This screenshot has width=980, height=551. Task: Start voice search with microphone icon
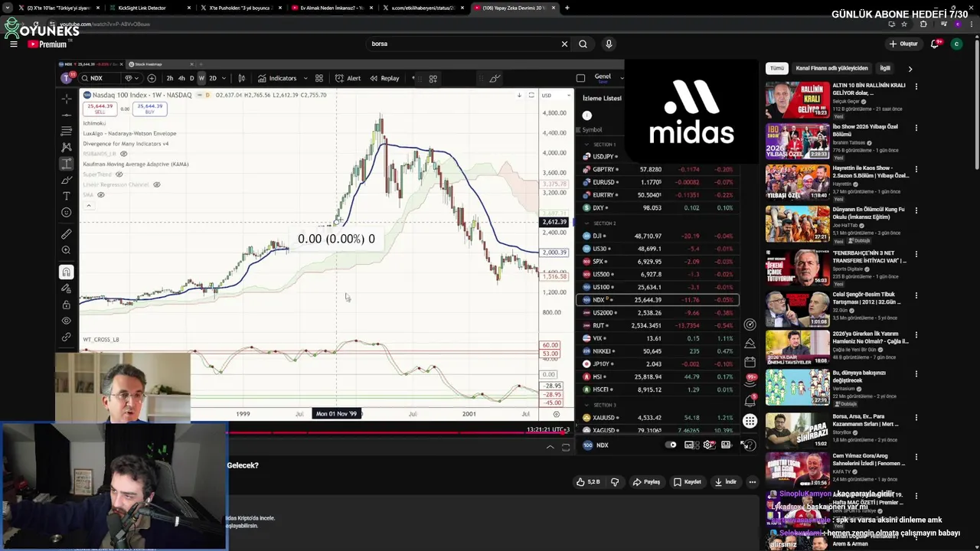click(609, 44)
